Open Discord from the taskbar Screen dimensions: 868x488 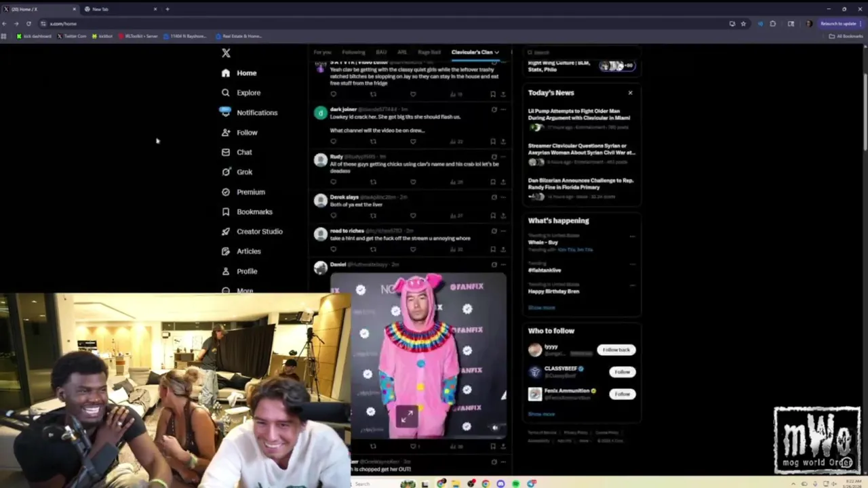500,484
